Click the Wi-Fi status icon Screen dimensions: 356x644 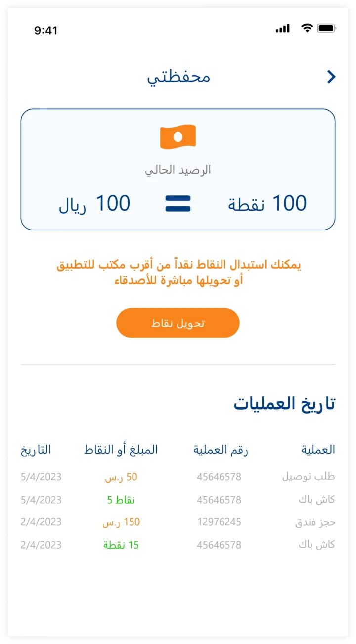(307, 28)
